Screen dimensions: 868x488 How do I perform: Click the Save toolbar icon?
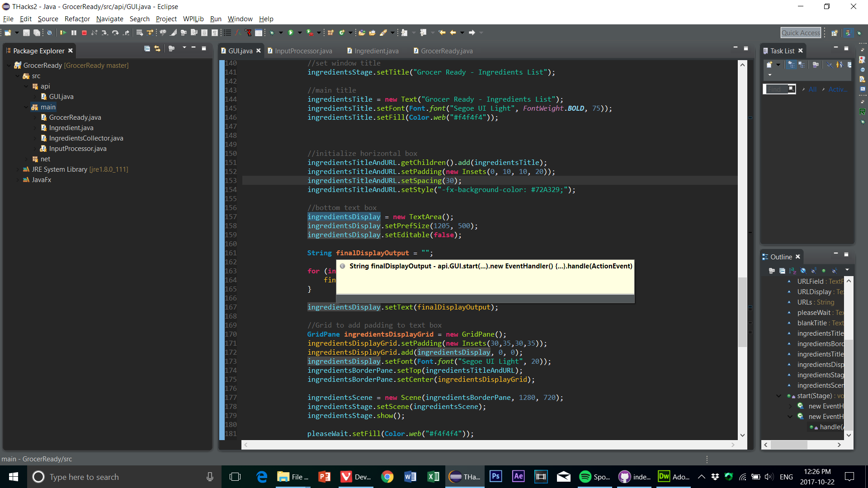pyautogui.click(x=26, y=33)
